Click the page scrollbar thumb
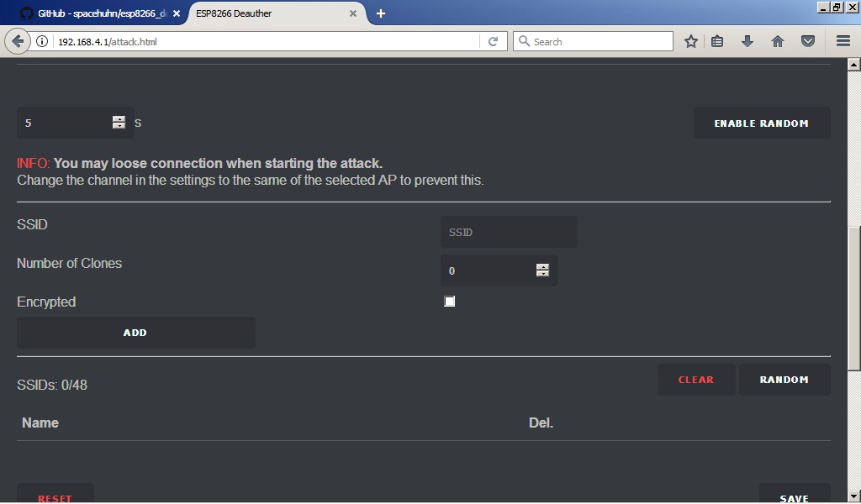 pos(854,298)
